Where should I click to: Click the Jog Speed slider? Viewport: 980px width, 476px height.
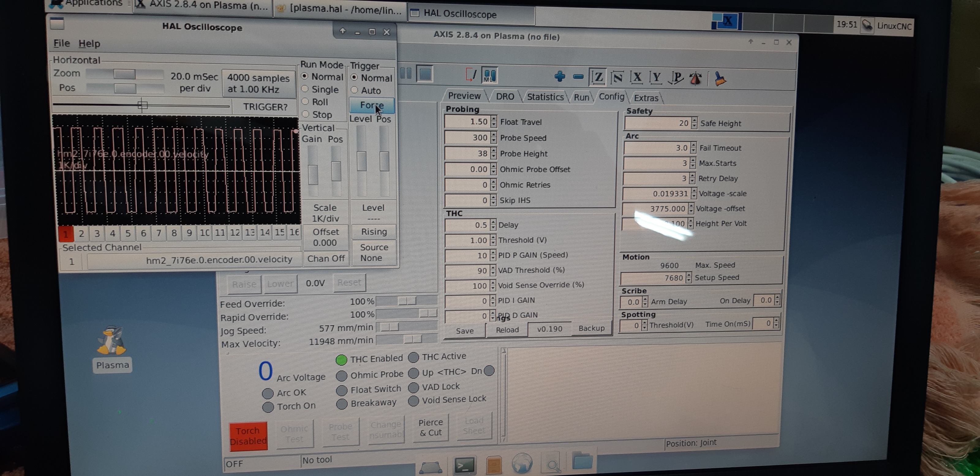(406, 326)
